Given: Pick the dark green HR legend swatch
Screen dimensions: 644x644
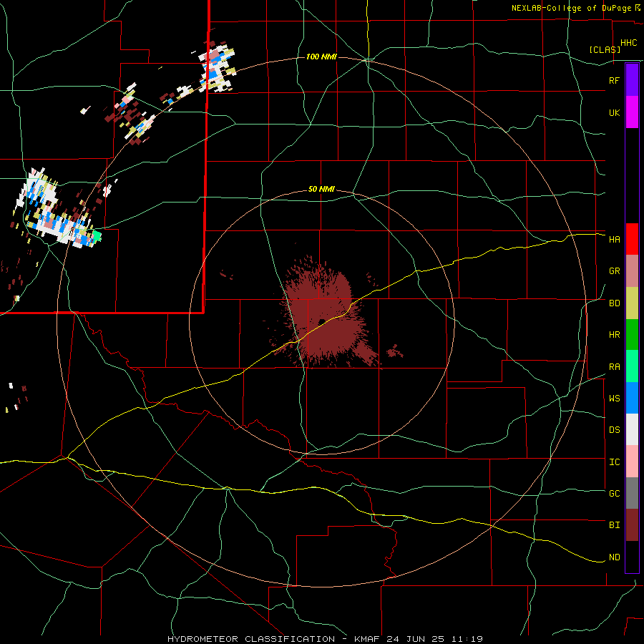Looking at the screenshot, I should pyautogui.click(x=632, y=335).
